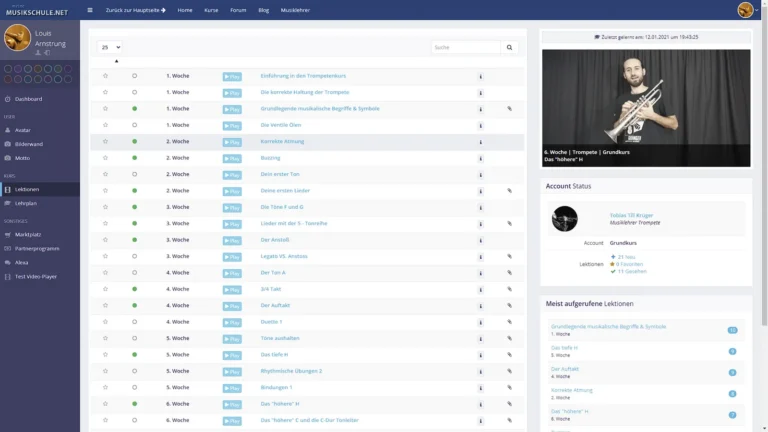Play the 'Die Töne F und G' lesson
The width and height of the screenshot is (768, 432).
pos(232,208)
